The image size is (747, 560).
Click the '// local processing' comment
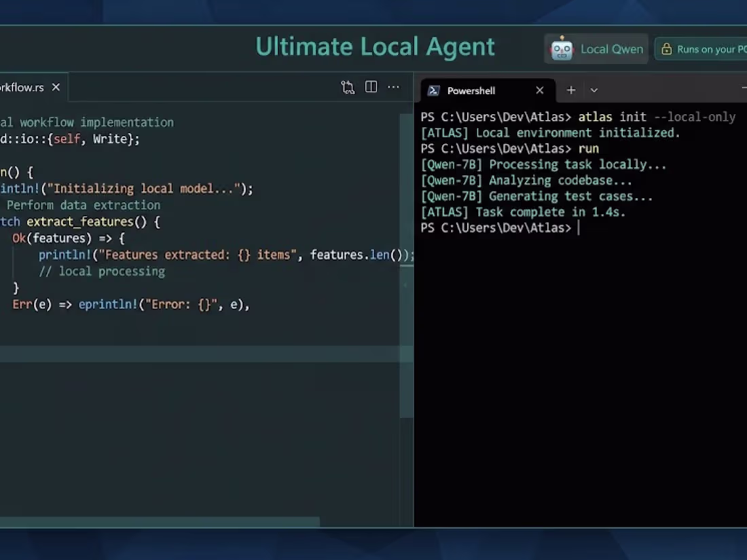(102, 272)
